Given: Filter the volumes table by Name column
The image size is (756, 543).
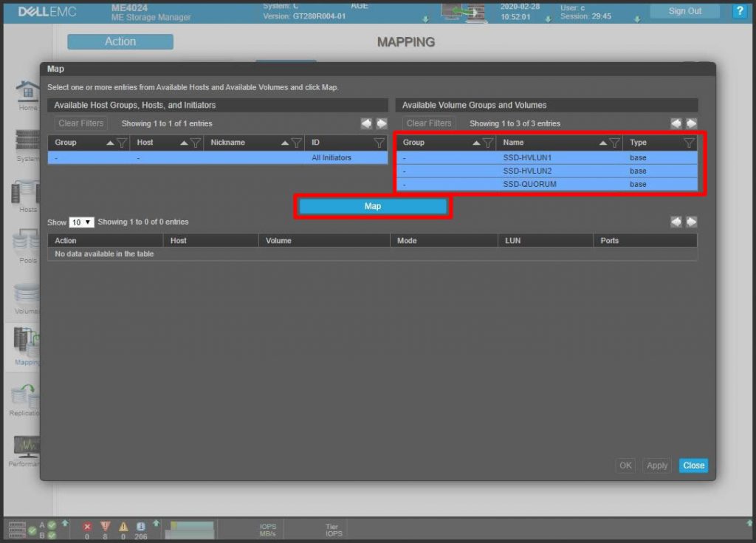Looking at the screenshot, I should [x=614, y=143].
